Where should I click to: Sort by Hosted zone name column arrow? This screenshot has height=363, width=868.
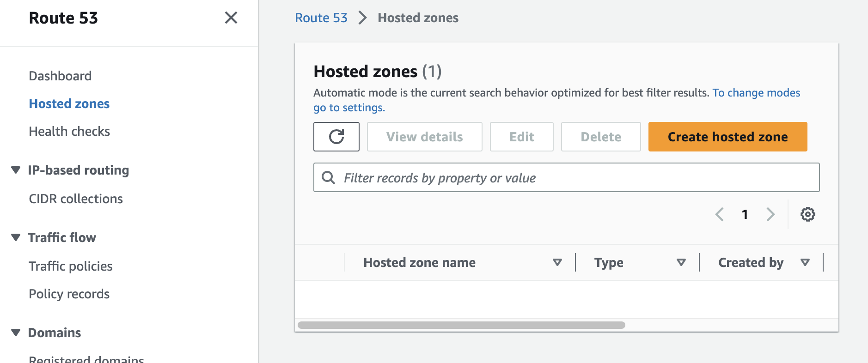[557, 262]
